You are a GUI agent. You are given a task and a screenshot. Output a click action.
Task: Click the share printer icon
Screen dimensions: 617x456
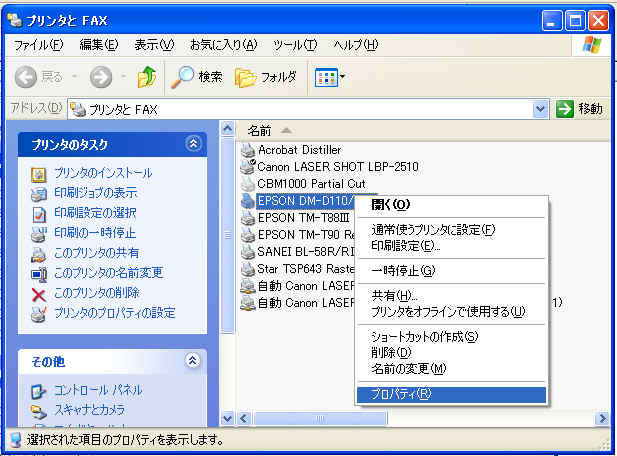[39, 254]
